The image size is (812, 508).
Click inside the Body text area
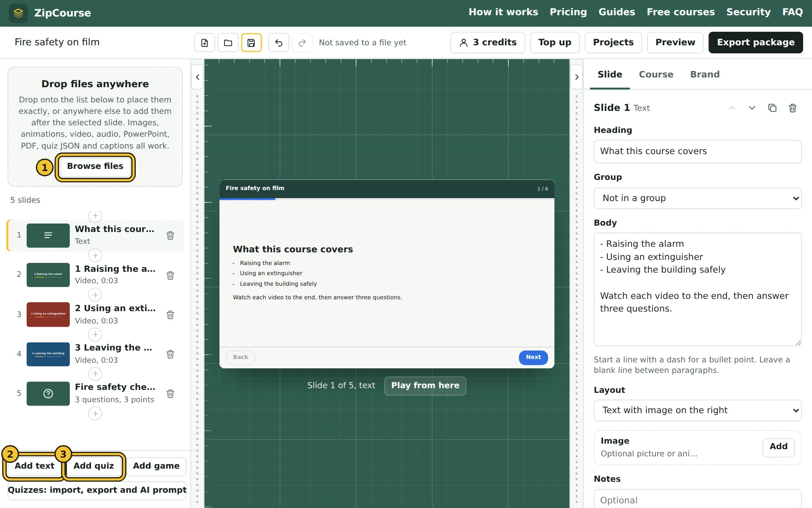pos(697,290)
